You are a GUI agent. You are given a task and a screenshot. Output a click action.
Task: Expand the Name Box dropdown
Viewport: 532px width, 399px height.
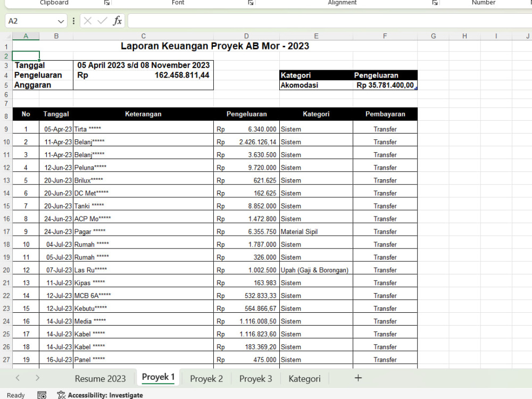(x=61, y=21)
